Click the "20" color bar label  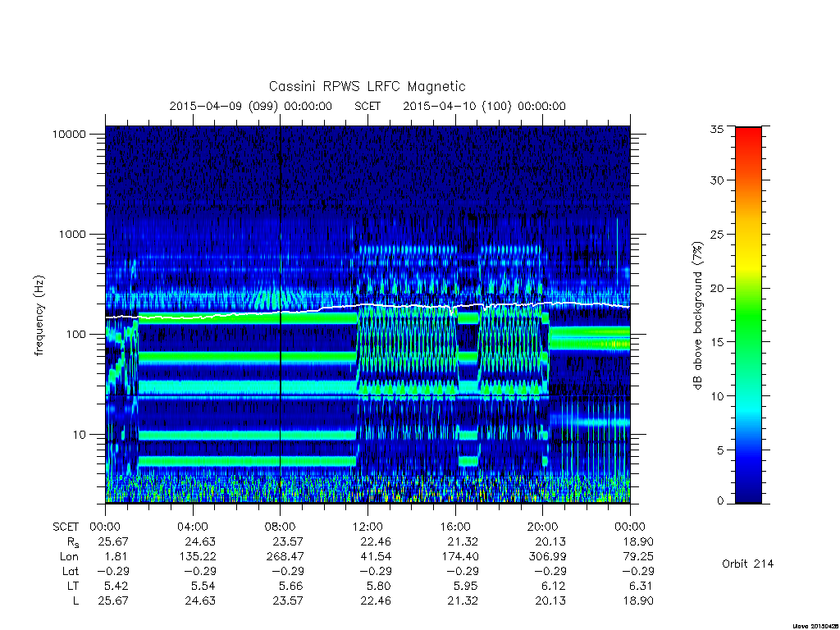tap(716, 288)
